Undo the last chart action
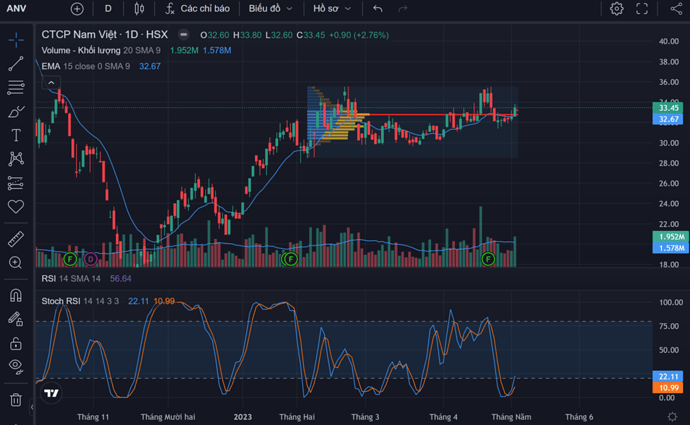This screenshot has height=425, width=690. [x=378, y=8]
